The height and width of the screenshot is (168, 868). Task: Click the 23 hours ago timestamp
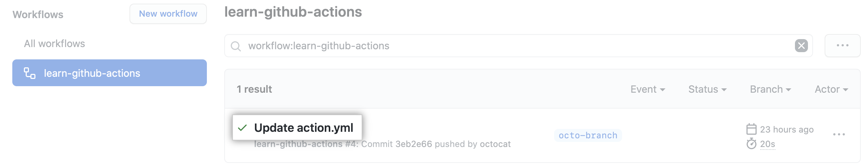(x=787, y=130)
